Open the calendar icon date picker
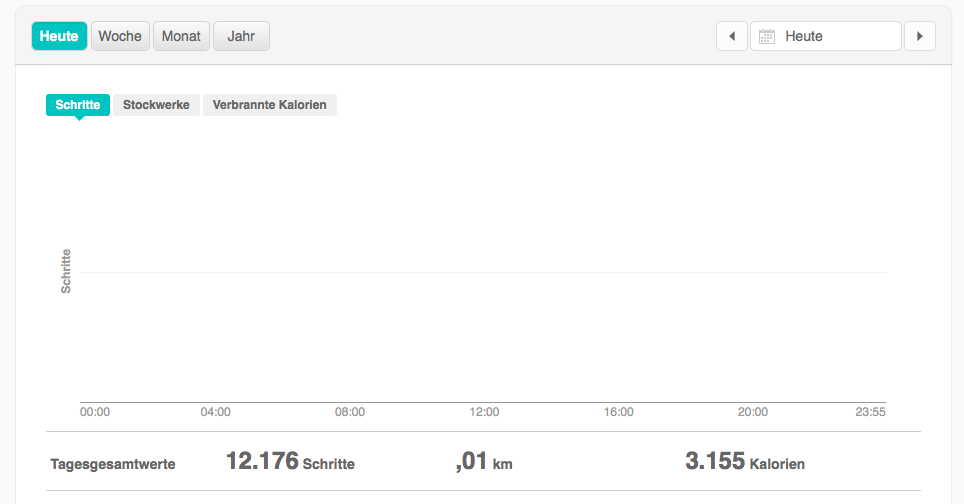 (767, 37)
